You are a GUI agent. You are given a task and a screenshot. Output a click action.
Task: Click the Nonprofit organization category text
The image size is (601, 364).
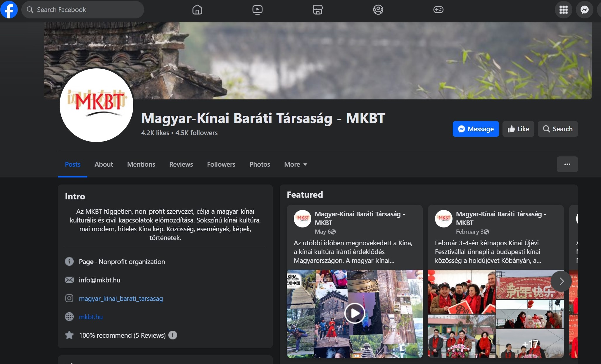tap(132, 262)
